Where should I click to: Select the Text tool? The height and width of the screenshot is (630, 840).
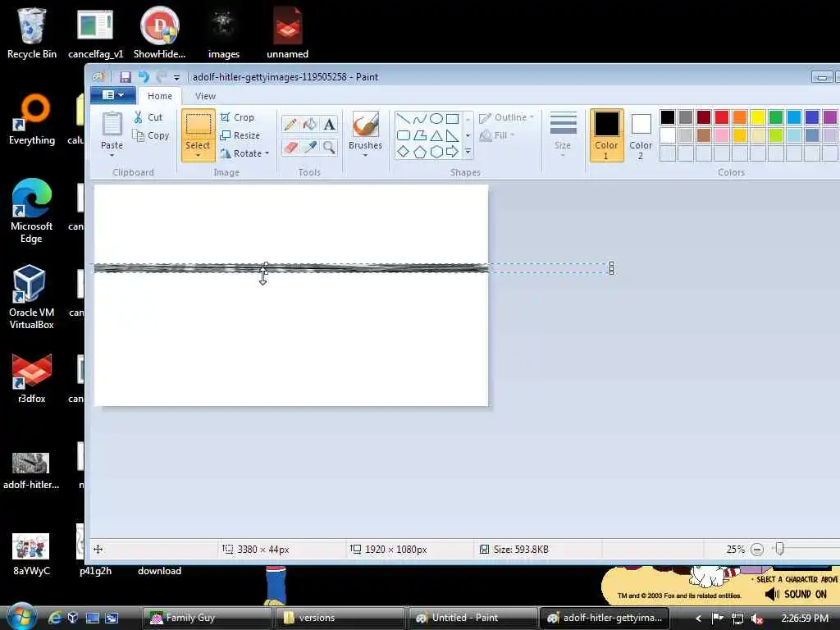[329, 125]
